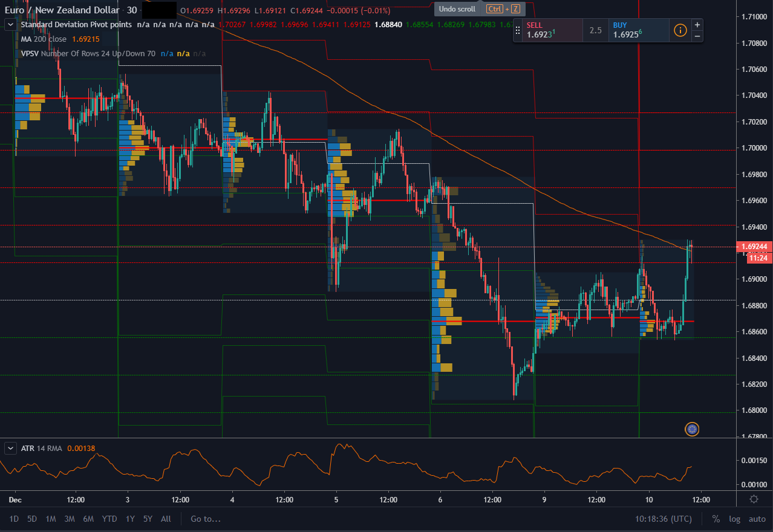
Task: Select the 1Y time range
Action: point(130,519)
